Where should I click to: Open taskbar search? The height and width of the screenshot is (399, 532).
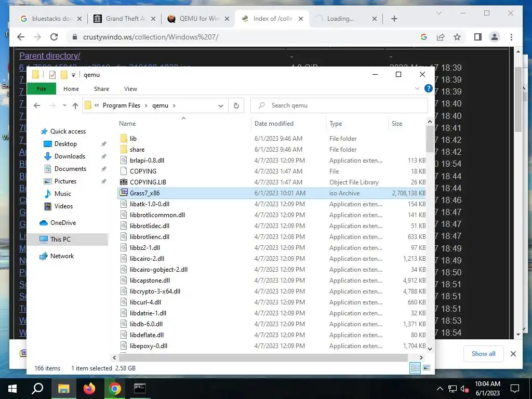[x=37, y=389]
